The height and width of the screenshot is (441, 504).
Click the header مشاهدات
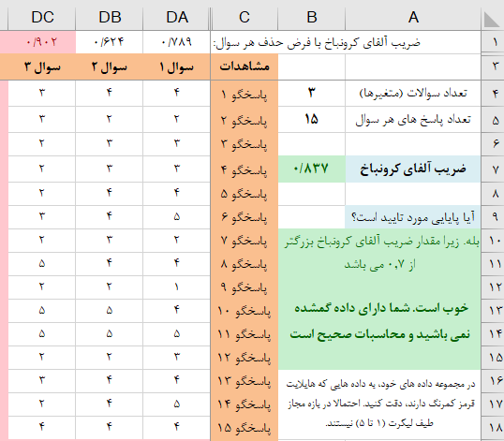245,66
